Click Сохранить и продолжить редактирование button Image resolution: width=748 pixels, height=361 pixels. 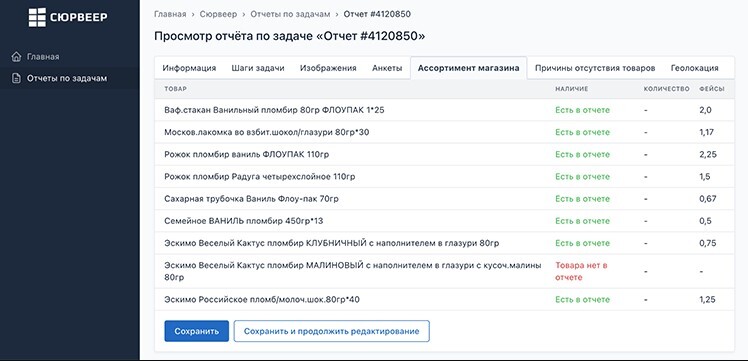click(332, 331)
